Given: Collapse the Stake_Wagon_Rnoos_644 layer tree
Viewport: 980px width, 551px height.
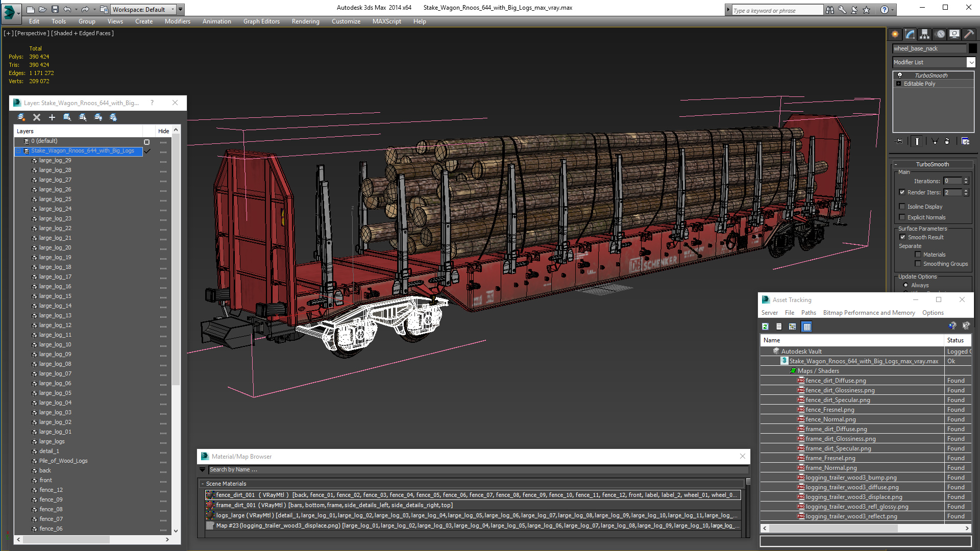Looking at the screenshot, I should coord(19,151).
